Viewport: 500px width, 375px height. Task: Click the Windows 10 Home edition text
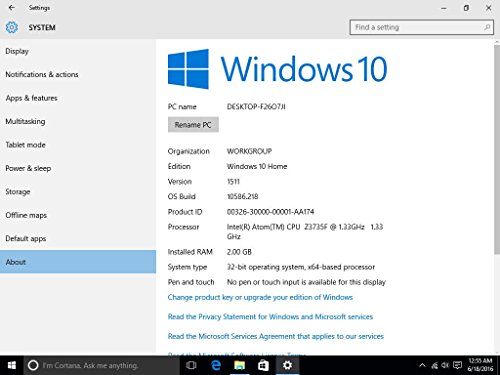(257, 166)
